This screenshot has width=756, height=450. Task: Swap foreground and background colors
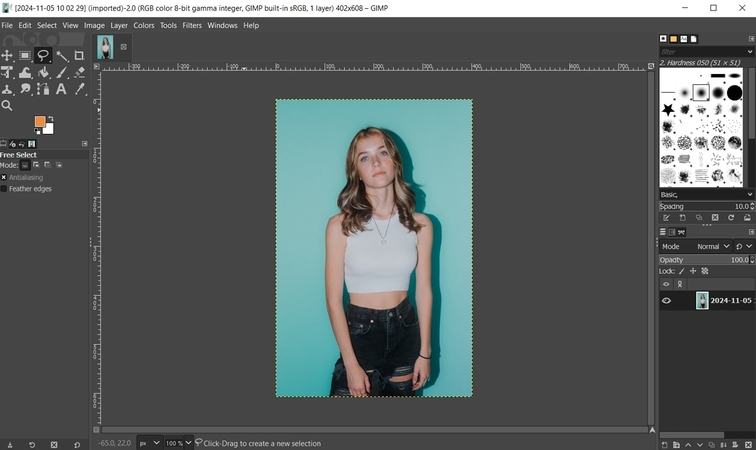pos(51,119)
